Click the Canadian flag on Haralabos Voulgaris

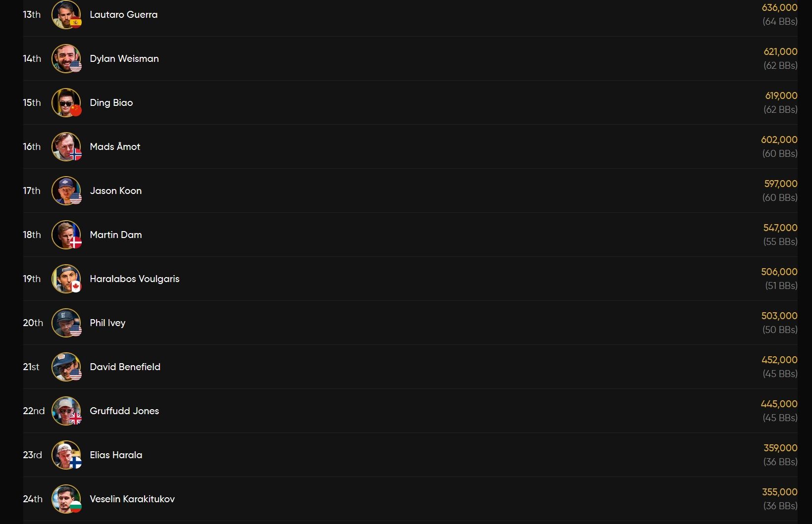(76, 286)
